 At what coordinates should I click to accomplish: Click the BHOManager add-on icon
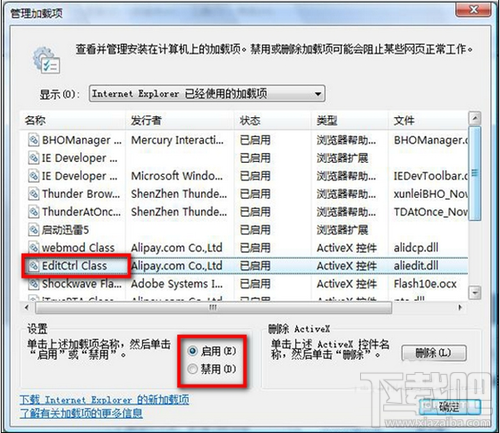tap(33, 140)
